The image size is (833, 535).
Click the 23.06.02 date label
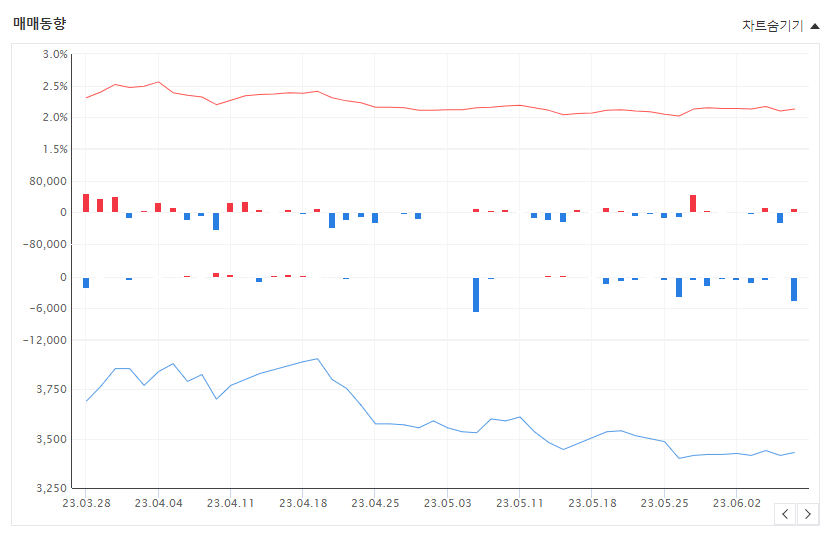[736, 503]
